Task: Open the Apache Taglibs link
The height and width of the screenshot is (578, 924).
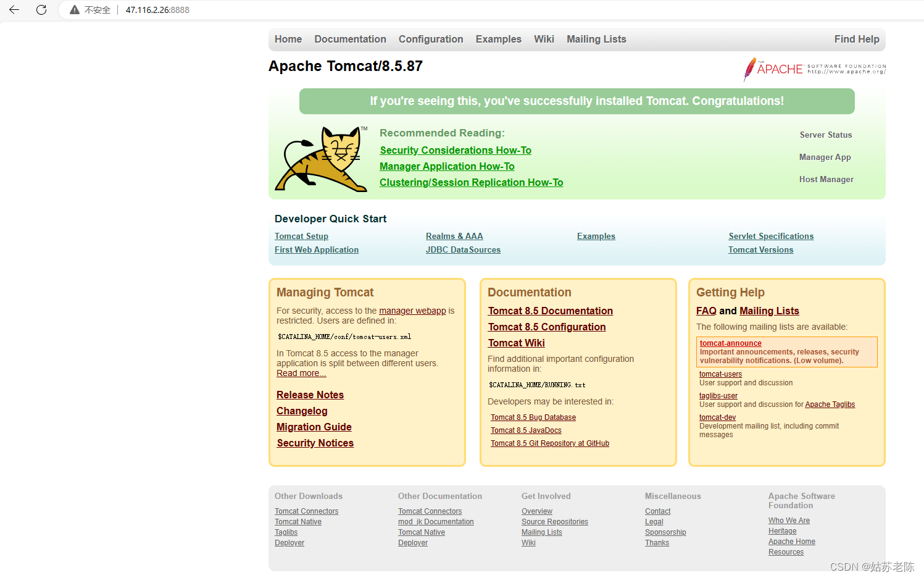Action: pos(830,404)
